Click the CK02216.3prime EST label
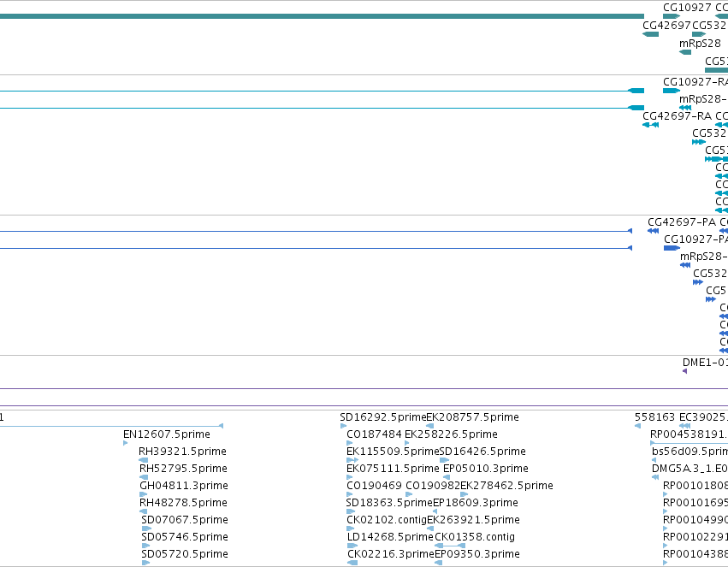This screenshot has width=728, height=567. 390,555
